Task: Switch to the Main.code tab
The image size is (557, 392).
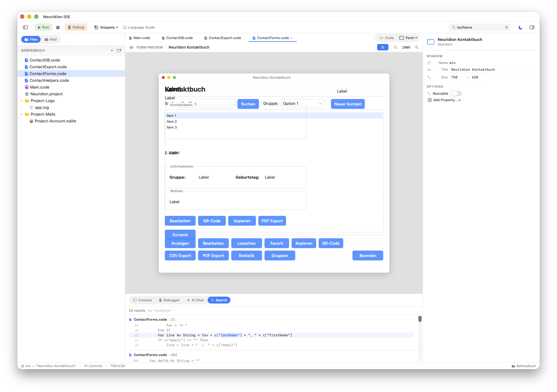Action: pos(142,38)
